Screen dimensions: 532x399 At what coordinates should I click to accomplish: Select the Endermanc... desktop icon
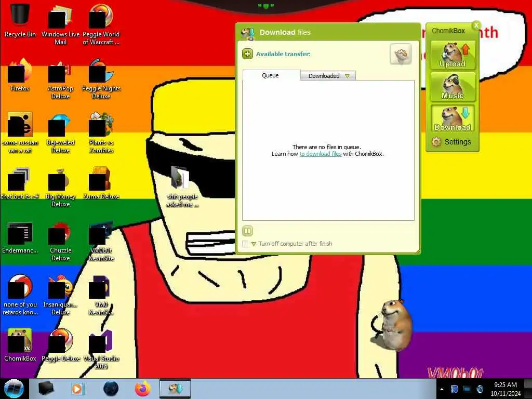point(20,237)
